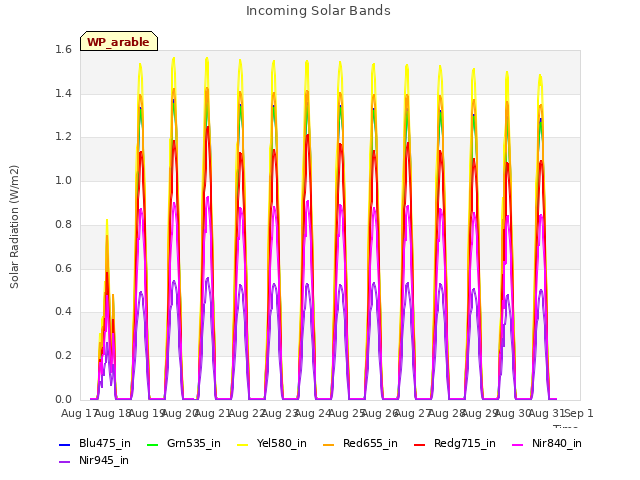Screen dimensions: 640x480
Task: Click the Sep 1 x-axis date label
Action: click(x=579, y=414)
